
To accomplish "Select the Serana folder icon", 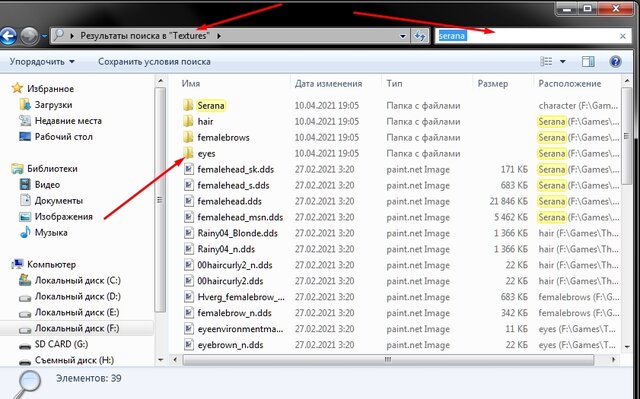I will pyautogui.click(x=188, y=105).
